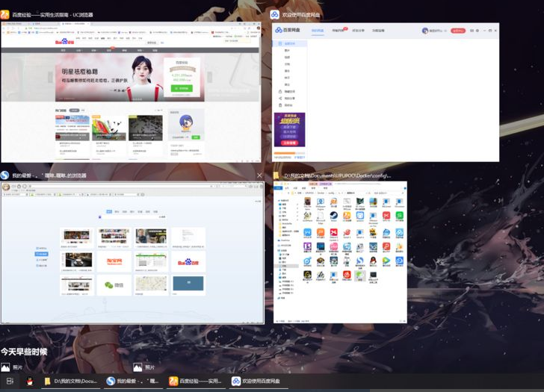Select the UC Browser Baidu Jingyan window thumbnail
This screenshot has width=544, height=392.
pos(131,90)
